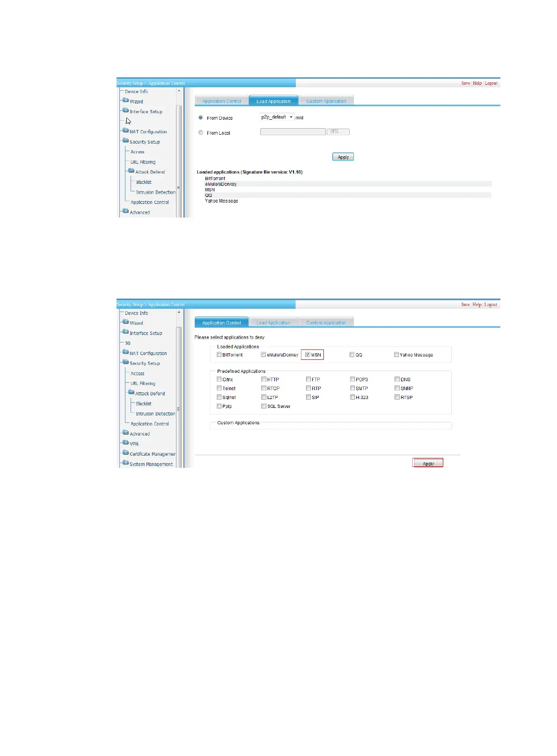Click the Certificate Management folder icon
Viewport: 557px width, 756px height.
click(125, 452)
